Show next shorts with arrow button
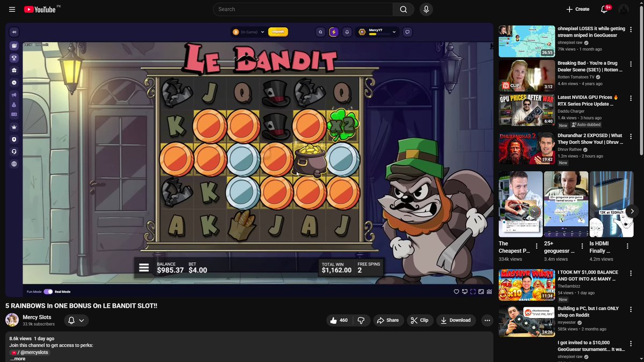Image resolution: width=644 pixels, height=362 pixels. pyautogui.click(x=632, y=211)
